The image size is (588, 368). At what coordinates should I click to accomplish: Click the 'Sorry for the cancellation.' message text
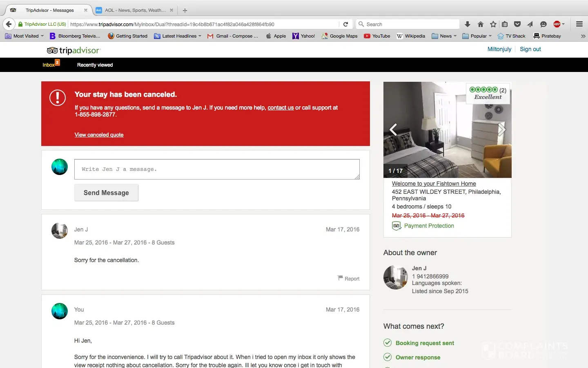click(x=107, y=260)
